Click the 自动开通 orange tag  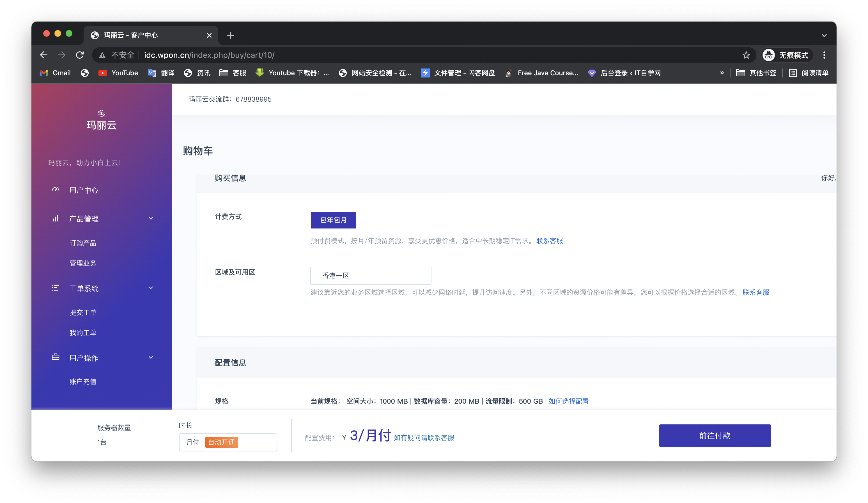(x=221, y=442)
